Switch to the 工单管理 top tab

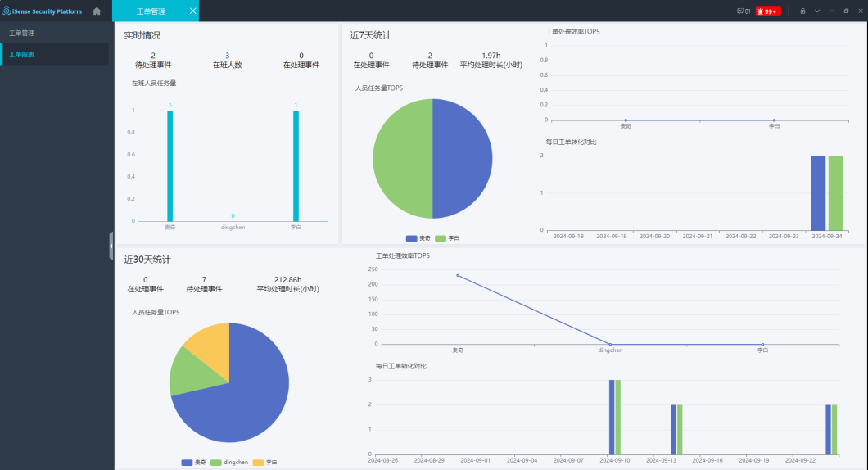click(151, 11)
